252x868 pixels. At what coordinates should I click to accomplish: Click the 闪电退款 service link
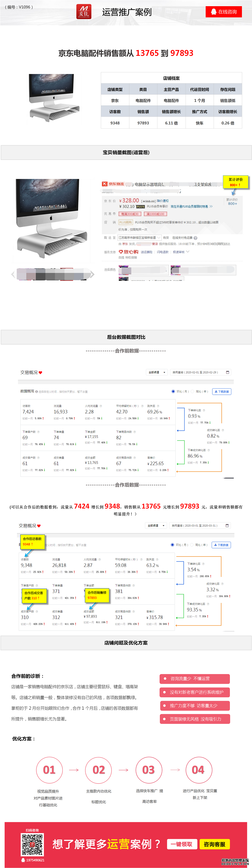pyautogui.click(x=163, y=252)
